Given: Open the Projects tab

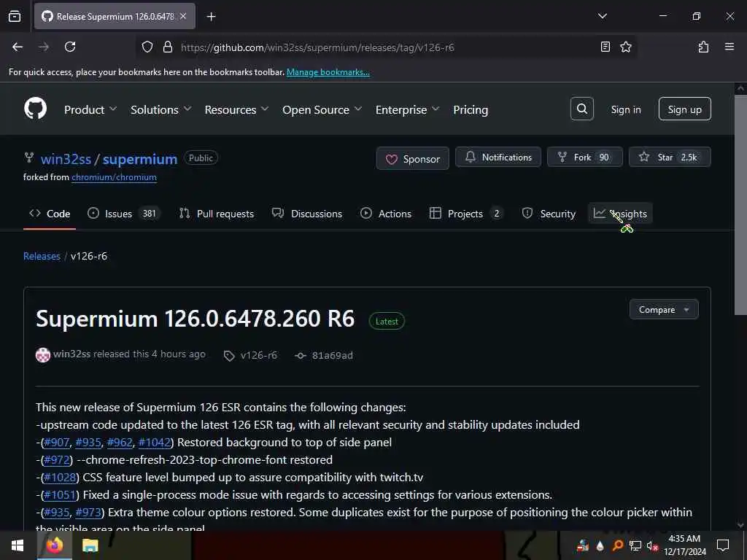Looking at the screenshot, I should [466, 214].
